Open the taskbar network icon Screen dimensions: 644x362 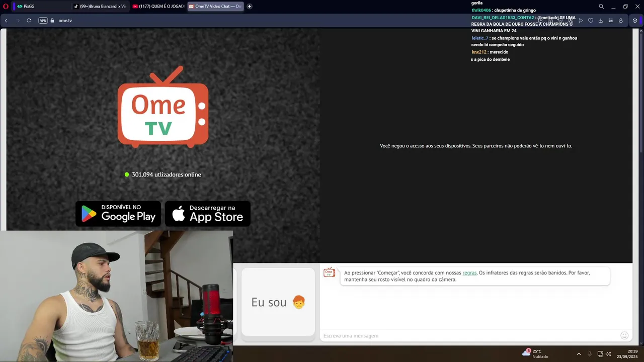click(600, 354)
